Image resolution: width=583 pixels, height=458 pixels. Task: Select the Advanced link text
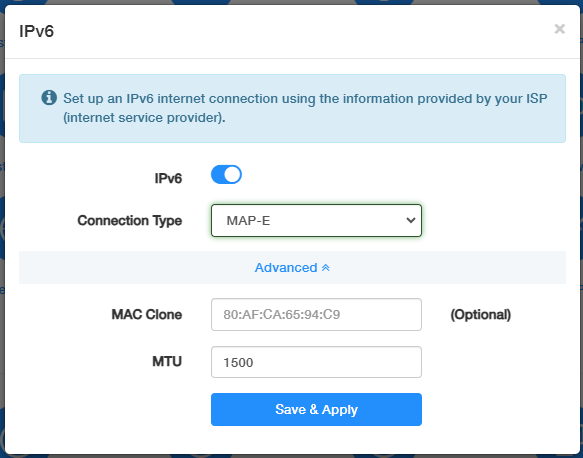point(286,268)
